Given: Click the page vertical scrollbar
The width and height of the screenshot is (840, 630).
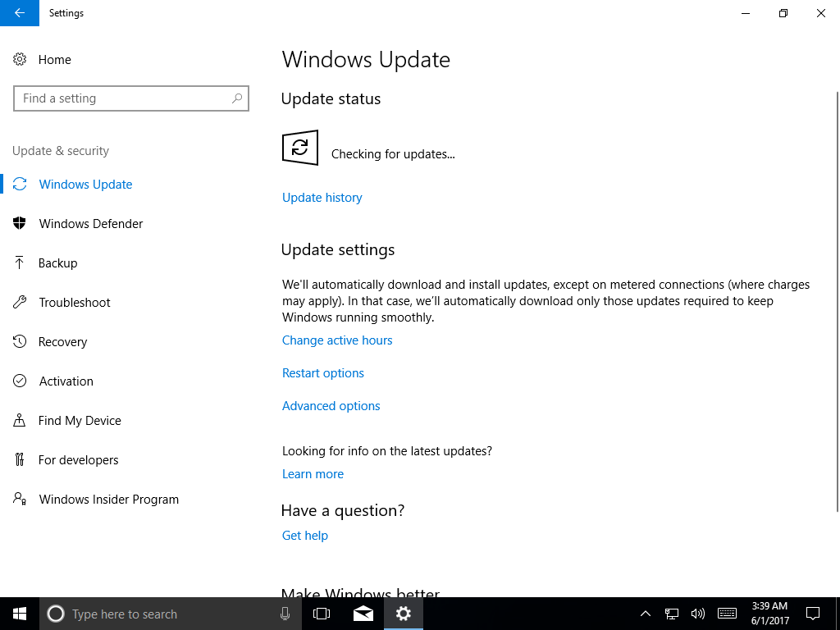Looking at the screenshot, I should [x=837, y=302].
